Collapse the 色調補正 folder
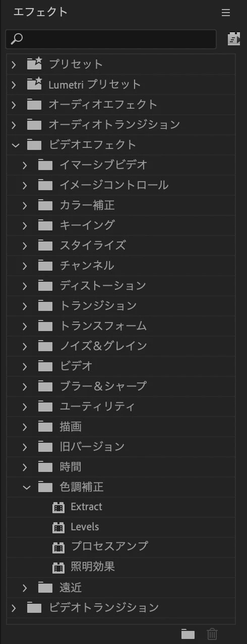247x644 pixels. pyautogui.click(x=26, y=487)
